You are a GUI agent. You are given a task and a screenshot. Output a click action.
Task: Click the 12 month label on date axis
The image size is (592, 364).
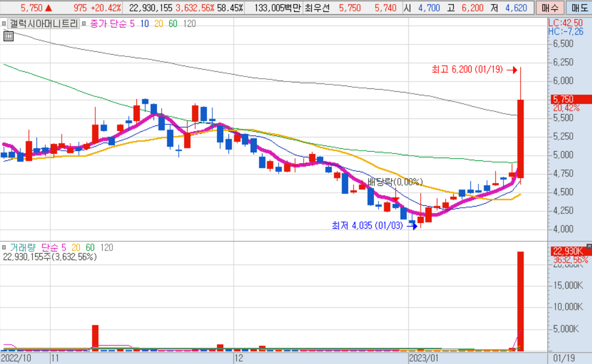(x=239, y=358)
